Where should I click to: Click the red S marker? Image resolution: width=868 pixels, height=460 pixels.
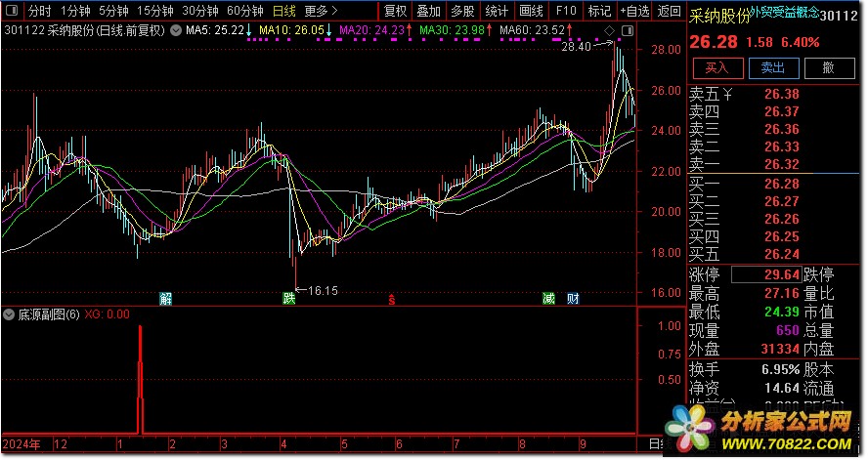[x=391, y=300]
